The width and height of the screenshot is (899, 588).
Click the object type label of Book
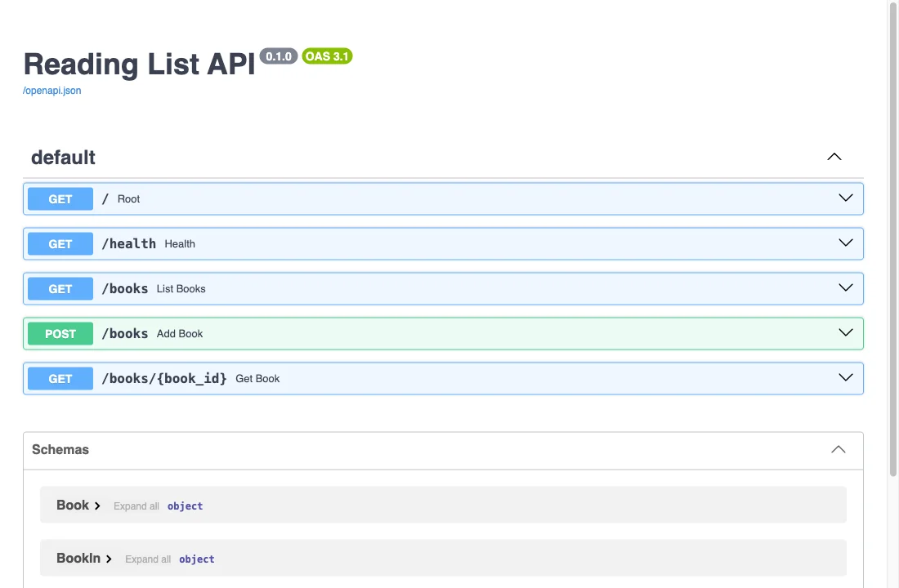(186, 506)
